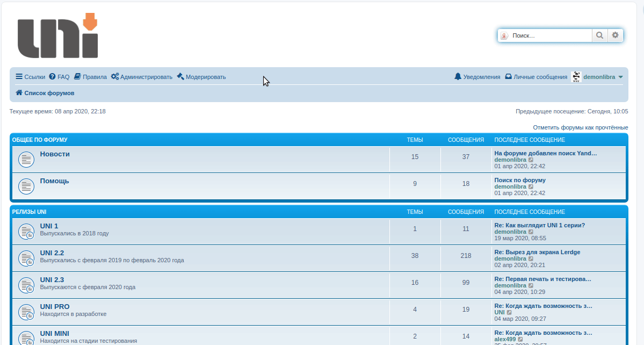Expand the demonlibra user menu arrow
This screenshot has width=644, height=345.
tap(620, 77)
